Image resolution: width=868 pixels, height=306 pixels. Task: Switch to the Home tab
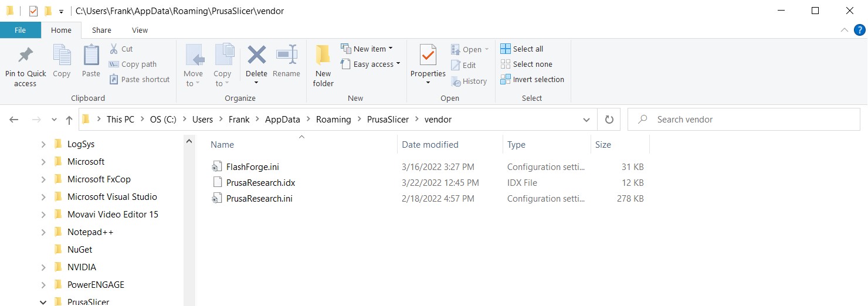(61, 30)
